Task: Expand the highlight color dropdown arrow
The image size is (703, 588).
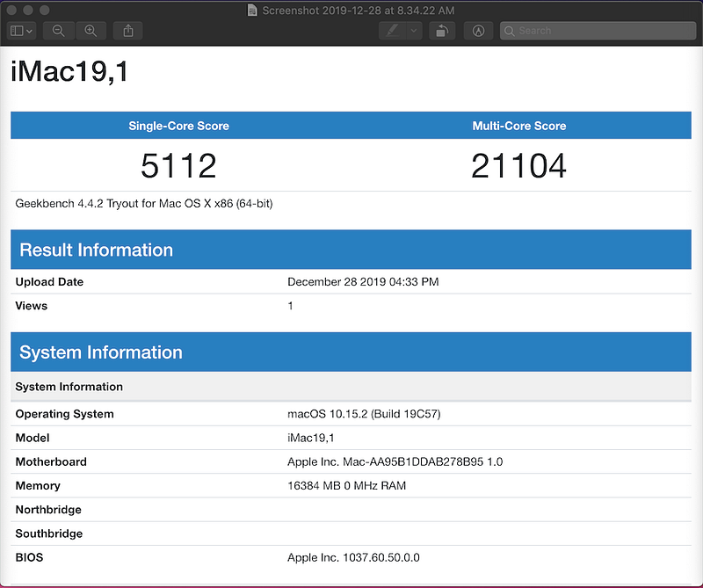Action: coord(414,31)
